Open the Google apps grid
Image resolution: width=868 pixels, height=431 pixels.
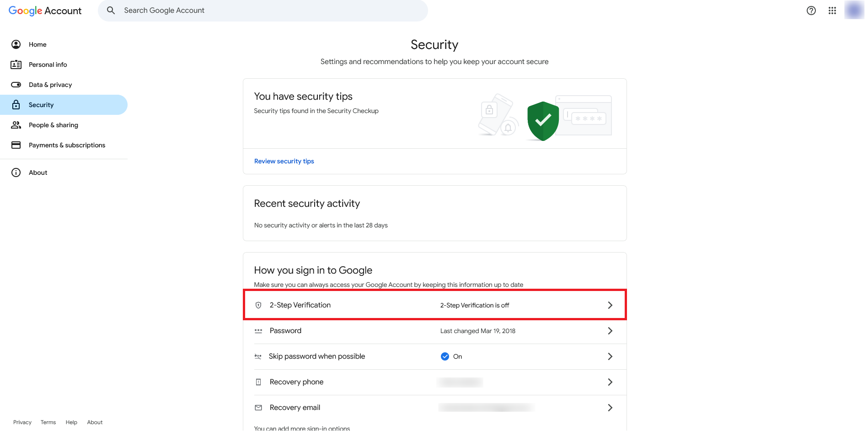tap(832, 11)
